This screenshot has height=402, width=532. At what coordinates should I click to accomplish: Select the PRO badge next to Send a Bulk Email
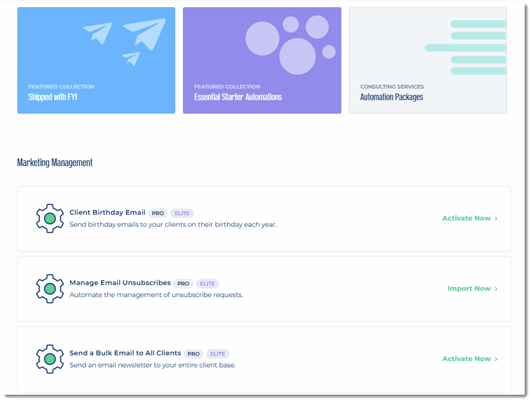(193, 354)
